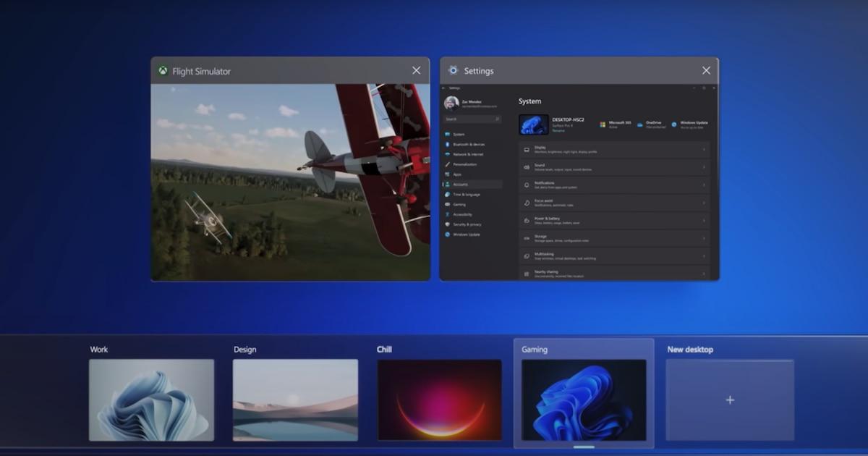Click the Notifications bell icon
Image resolution: width=868 pixels, height=456 pixels.
(525, 184)
